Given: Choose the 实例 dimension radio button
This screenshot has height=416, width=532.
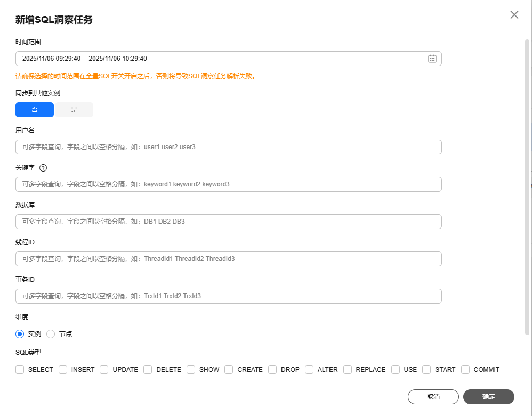Looking at the screenshot, I should [20, 334].
